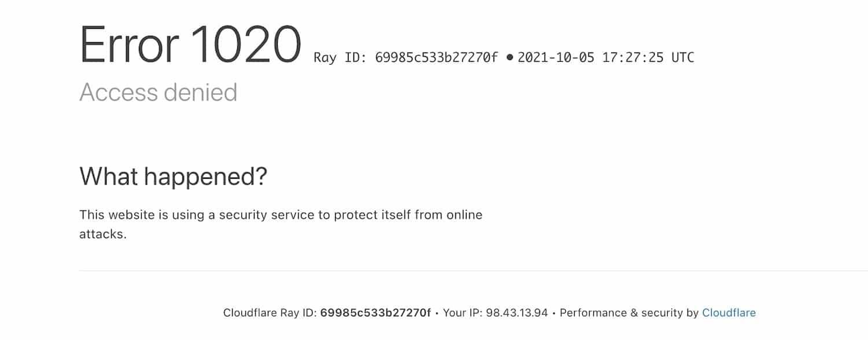The image size is (868, 340).
Task: Click the bullet dot before the timestamp
Action: click(x=510, y=57)
